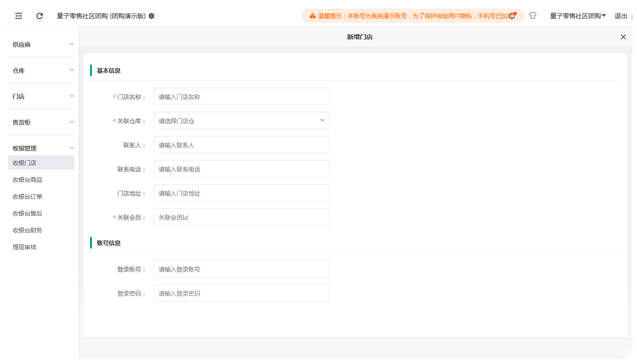The width and height of the screenshot is (637, 364).
Task: Open settings gear beside app title
Action: click(152, 16)
